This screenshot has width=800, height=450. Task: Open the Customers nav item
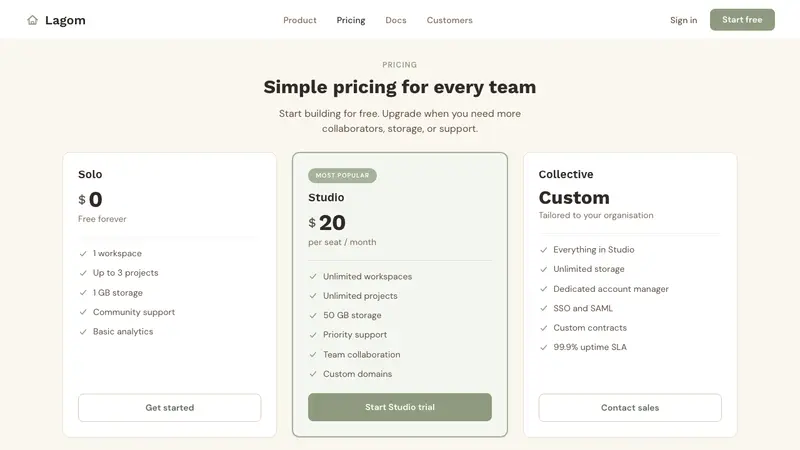click(x=449, y=20)
